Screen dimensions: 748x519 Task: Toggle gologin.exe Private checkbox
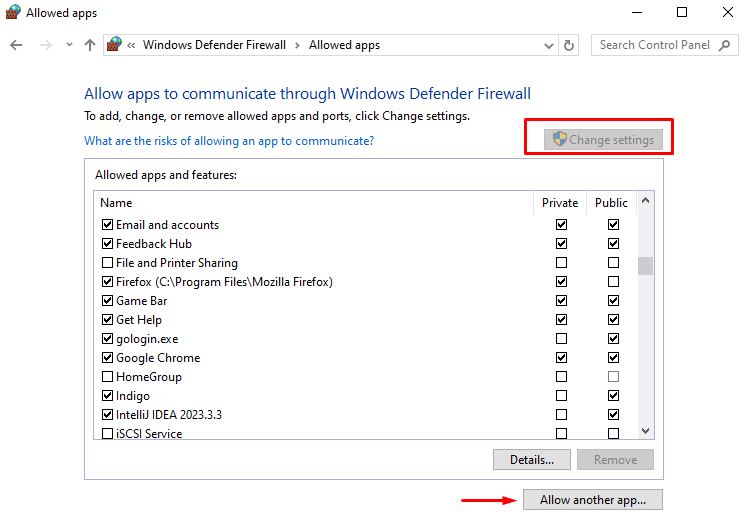coord(561,339)
